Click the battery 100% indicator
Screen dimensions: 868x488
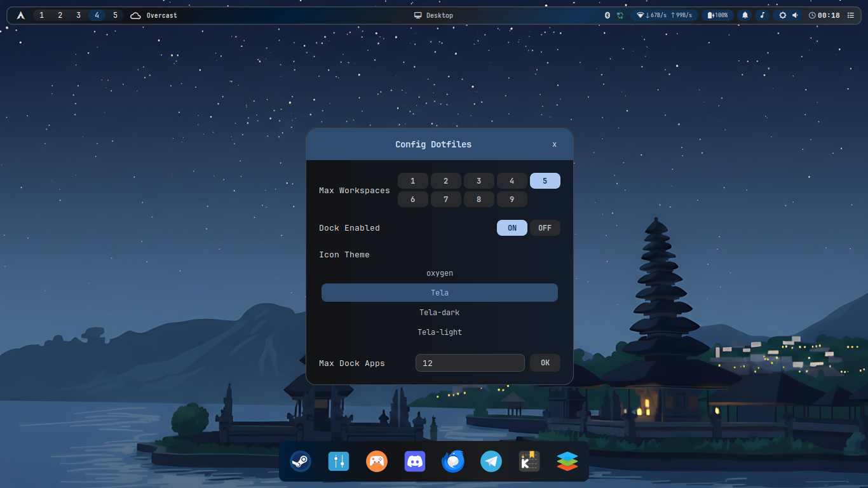pos(717,15)
